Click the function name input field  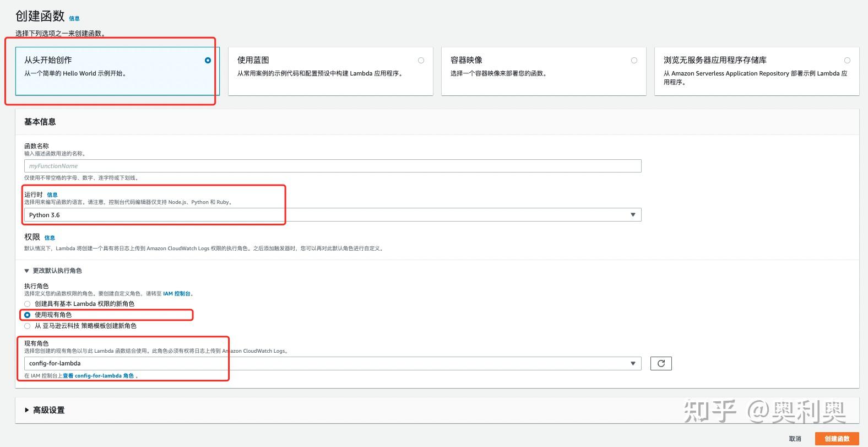(333, 166)
